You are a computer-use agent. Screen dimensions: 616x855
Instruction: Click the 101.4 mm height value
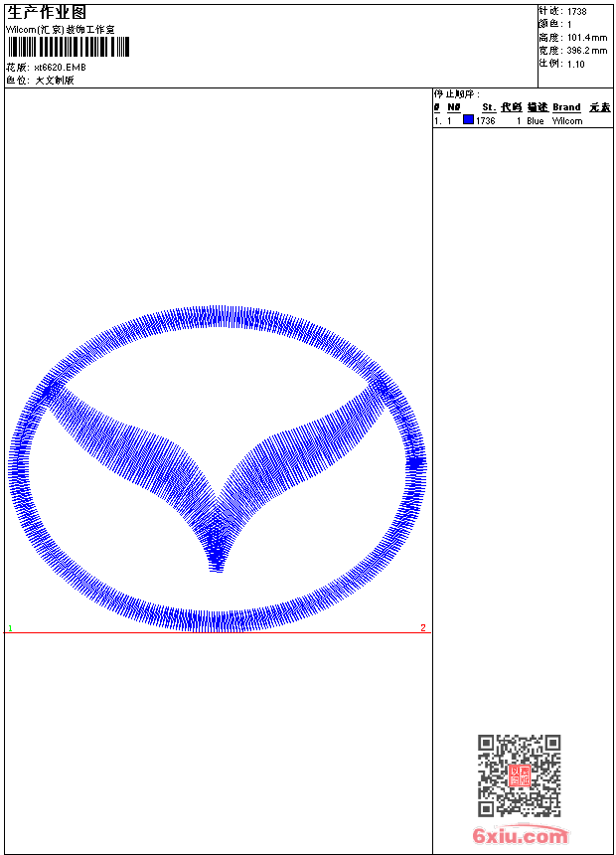[x=587, y=38]
